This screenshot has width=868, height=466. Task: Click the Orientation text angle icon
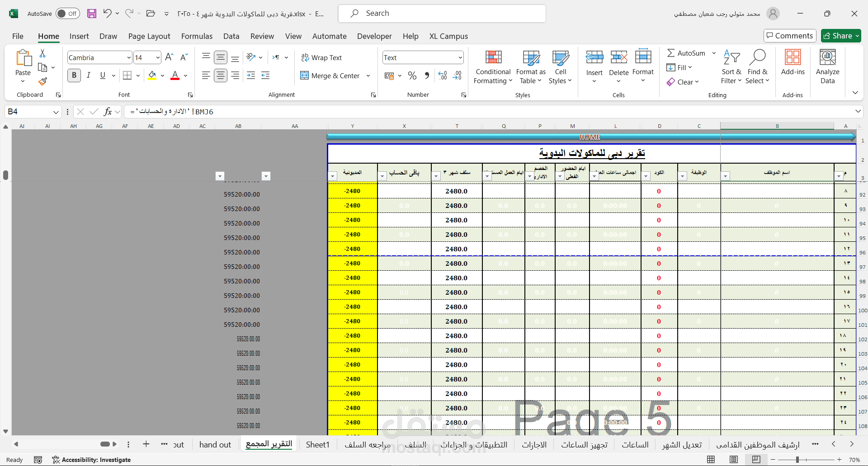point(251,57)
